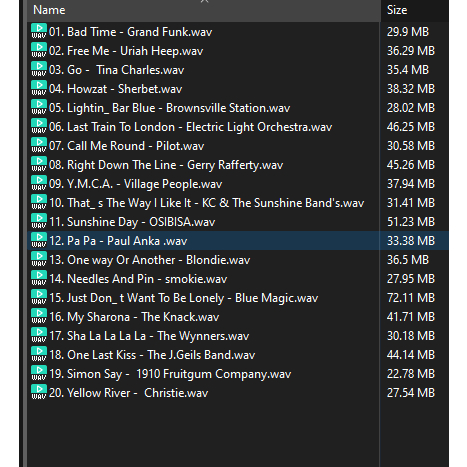This screenshot has width=467, height=467.
Task: Click the 28.02 MB size cell
Action: pos(411,108)
